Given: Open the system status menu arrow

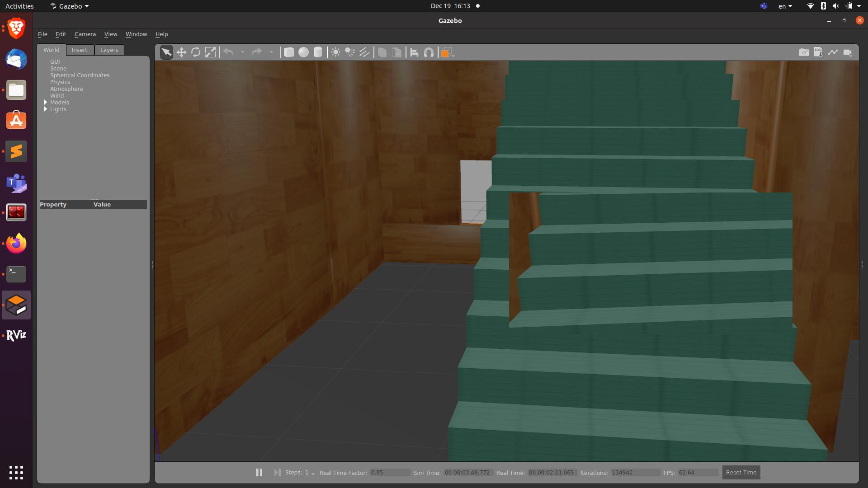Looking at the screenshot, I should pos(859,6).
